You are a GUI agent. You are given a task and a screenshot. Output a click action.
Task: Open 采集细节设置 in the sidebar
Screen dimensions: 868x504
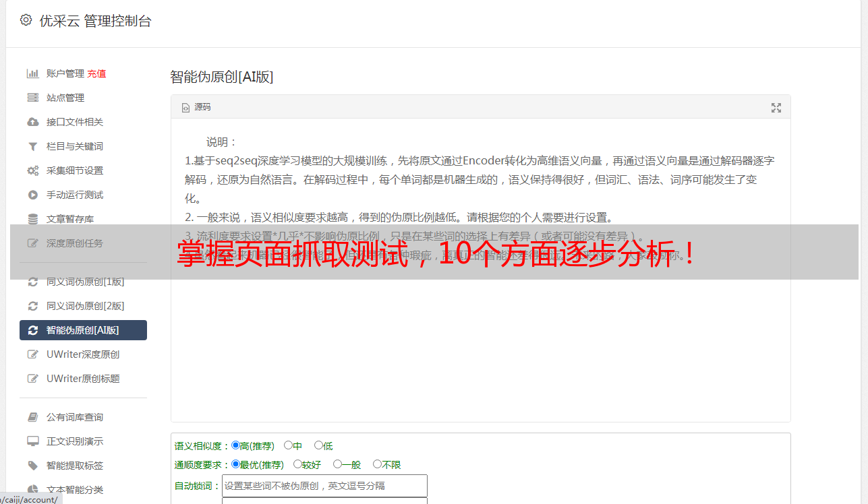pos(75,170)
